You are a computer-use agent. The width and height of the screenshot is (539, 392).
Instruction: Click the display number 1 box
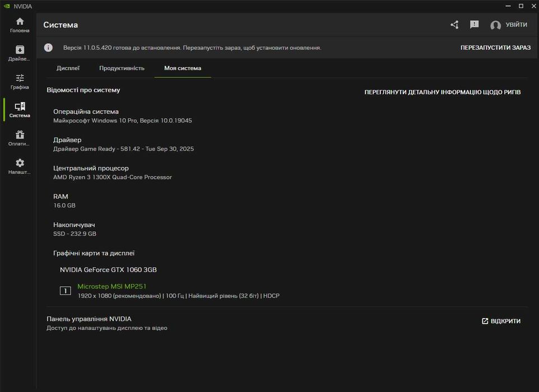pos(66,291)
